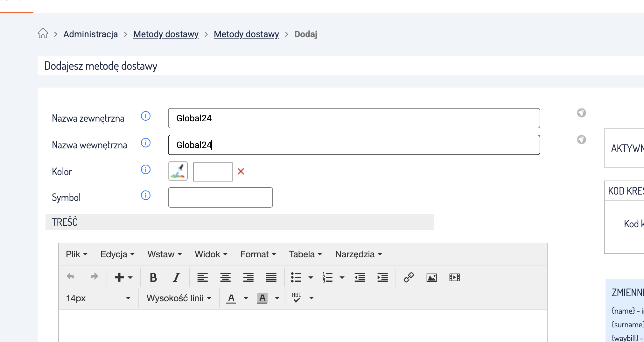Expand the bullet list style arrow
The height and width of the screenshot is (342, 644).
pyautogui.click(x=311, y=278)
